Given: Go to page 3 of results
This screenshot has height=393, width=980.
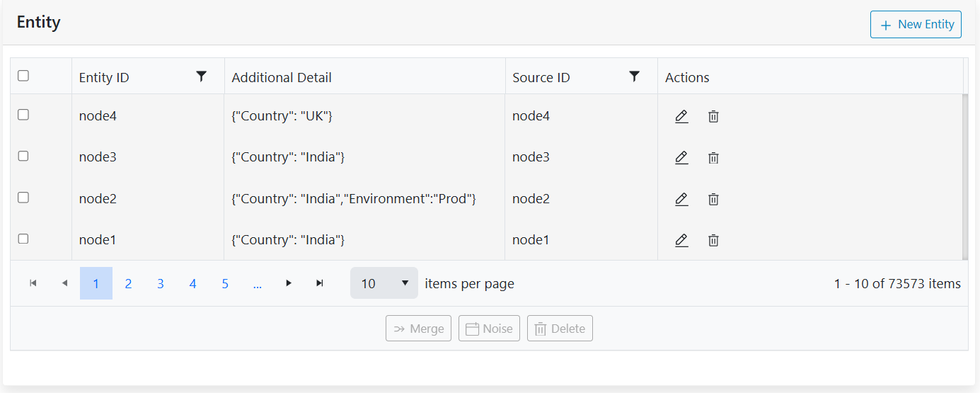Looking at the screenshot, I should pyautogui.click(x=161, y=283).
